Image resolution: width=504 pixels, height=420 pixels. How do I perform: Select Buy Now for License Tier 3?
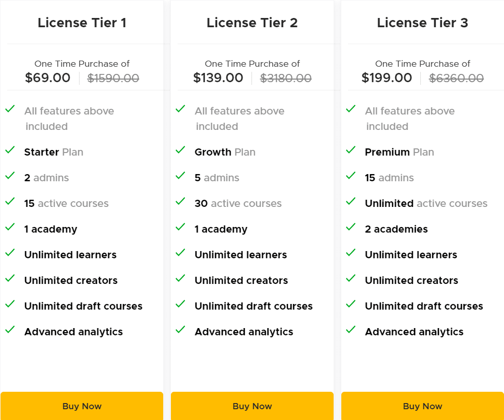coord(422,406)
